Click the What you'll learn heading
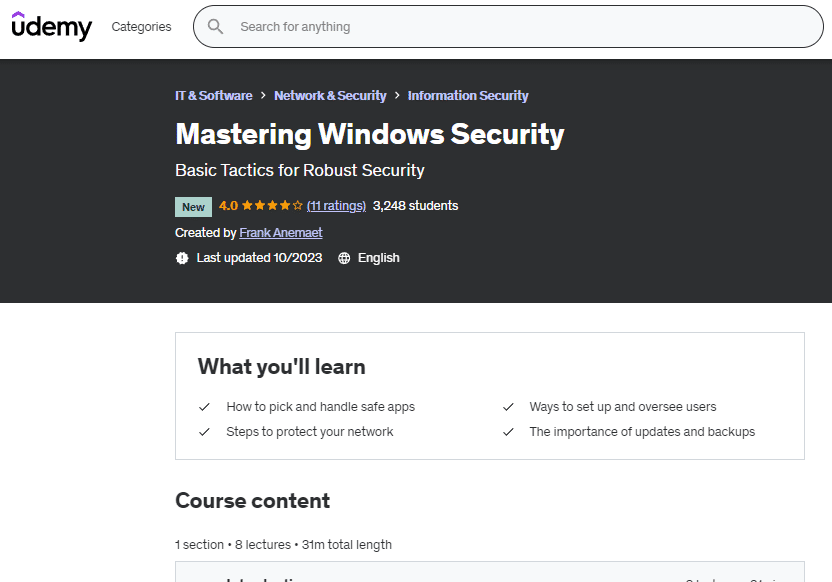 (282, 367)
